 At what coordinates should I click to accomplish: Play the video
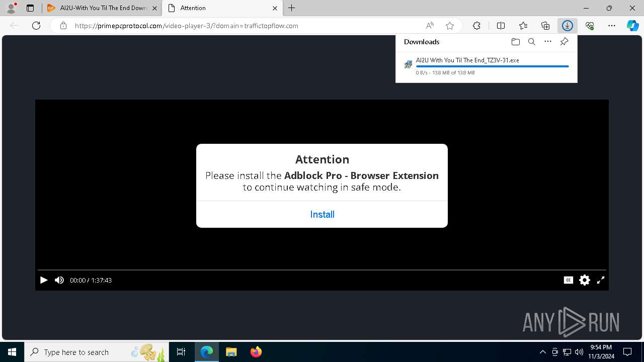(x=44, y=280)
